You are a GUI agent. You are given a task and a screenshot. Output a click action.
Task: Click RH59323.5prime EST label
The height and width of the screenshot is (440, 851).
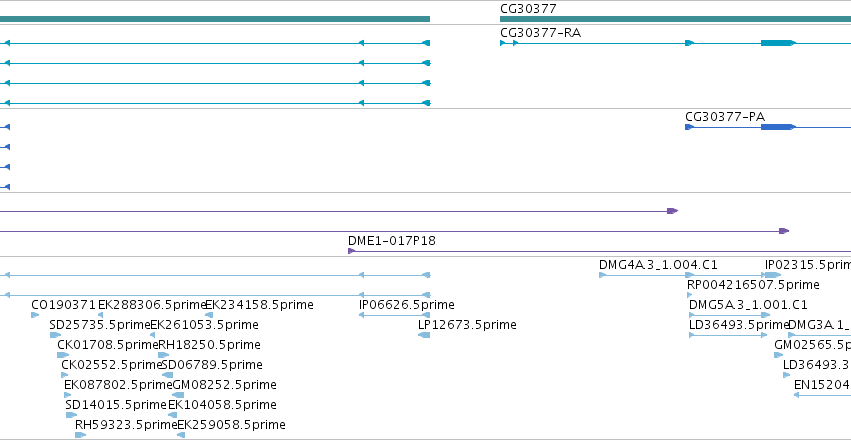[126, 424]
